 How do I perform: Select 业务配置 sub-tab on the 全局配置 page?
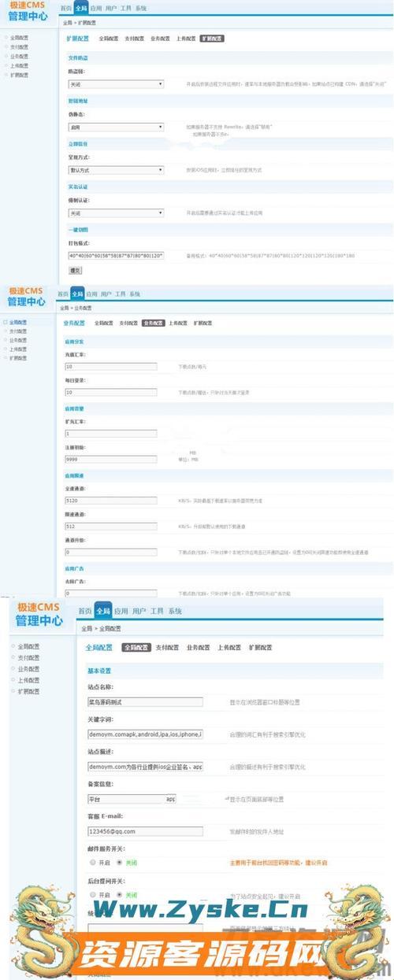click(198, 647)
